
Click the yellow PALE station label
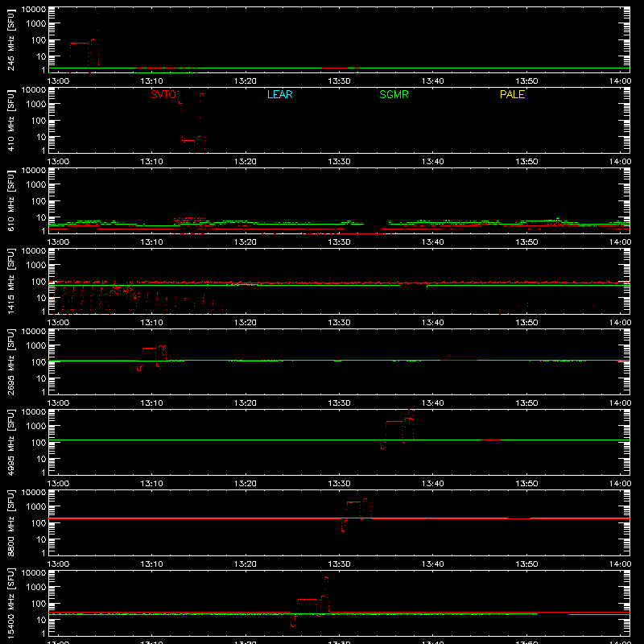click(x=512, y=94)
